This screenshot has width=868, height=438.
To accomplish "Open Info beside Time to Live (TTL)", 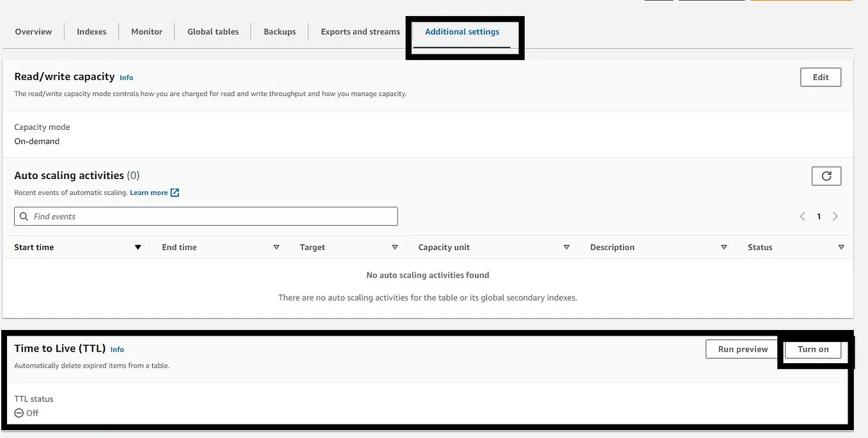I will coord(117,350).
